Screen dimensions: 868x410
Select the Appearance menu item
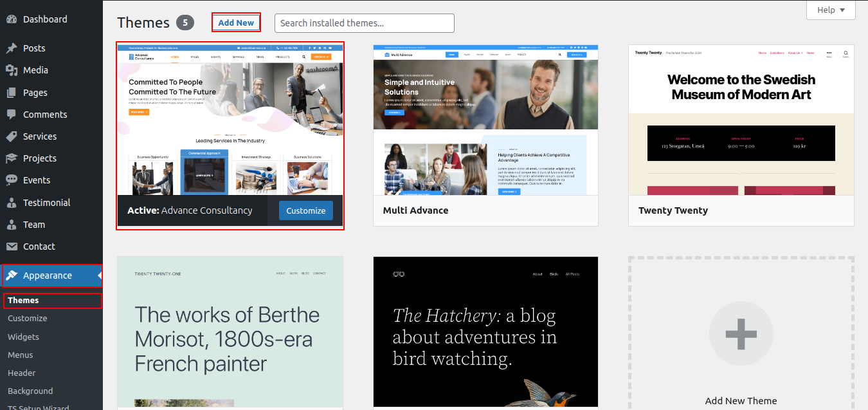(x=51, y=275)
